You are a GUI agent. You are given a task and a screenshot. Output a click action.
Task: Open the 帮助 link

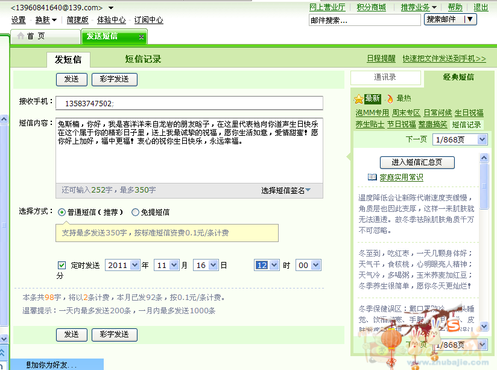(455, 7)
